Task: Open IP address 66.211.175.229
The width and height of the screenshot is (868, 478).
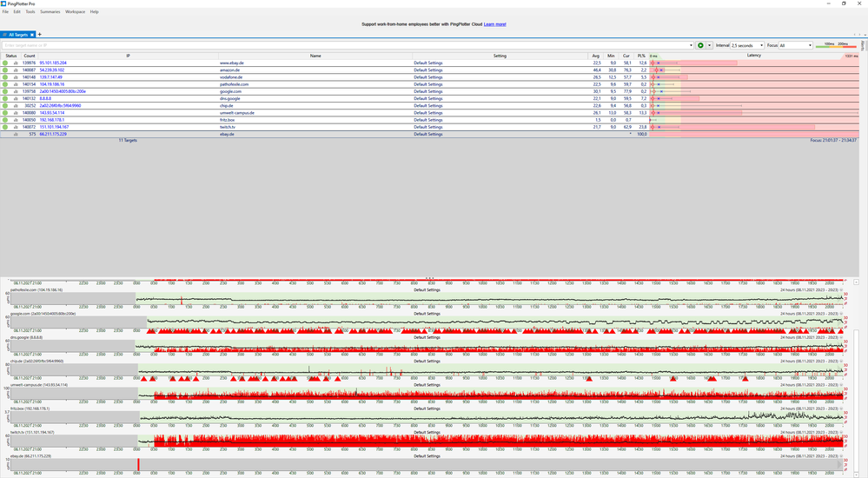Action: [53, 134]
